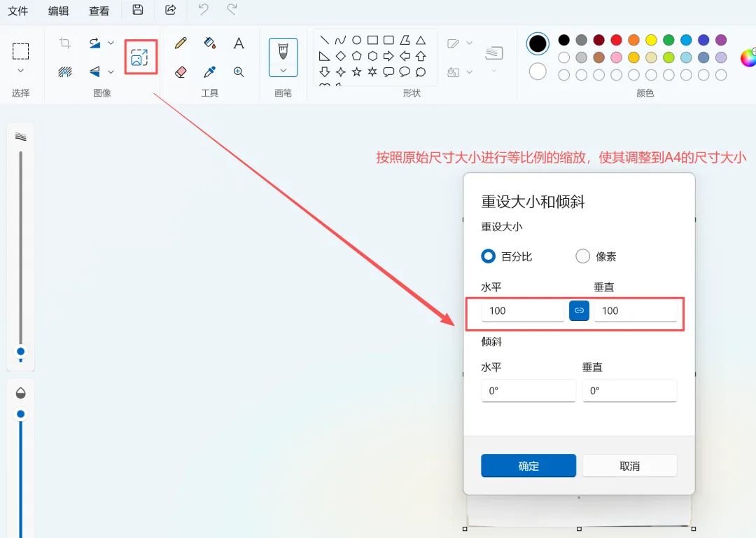The height and width of the screenshot is (538, 756).
Task: Click the brush size slider handle
Action: pyautogui.click(x=21, y=352)
